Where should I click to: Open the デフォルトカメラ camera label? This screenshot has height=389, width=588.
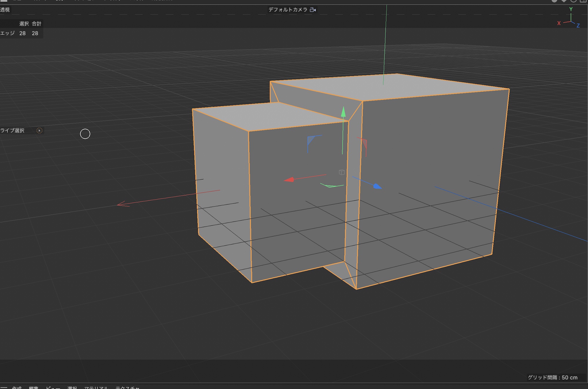[x=288, y=10]
